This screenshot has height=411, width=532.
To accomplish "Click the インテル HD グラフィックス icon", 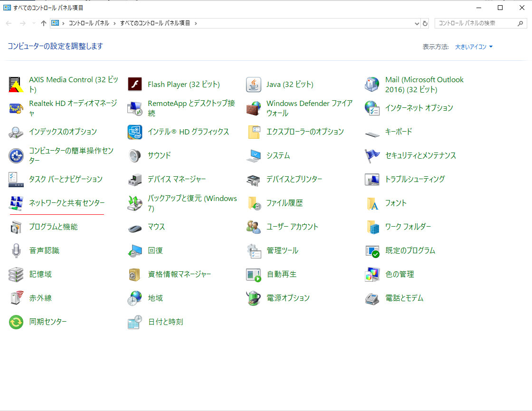I will (135, 132).
